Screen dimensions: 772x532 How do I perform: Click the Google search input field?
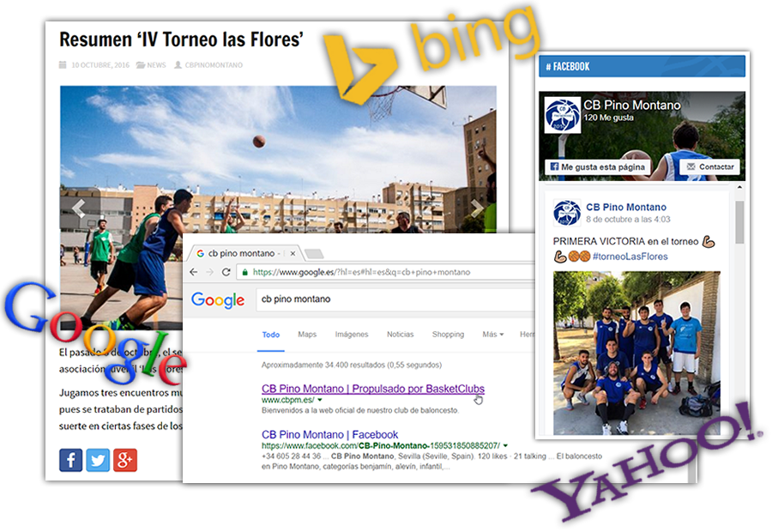coord(395,299)
